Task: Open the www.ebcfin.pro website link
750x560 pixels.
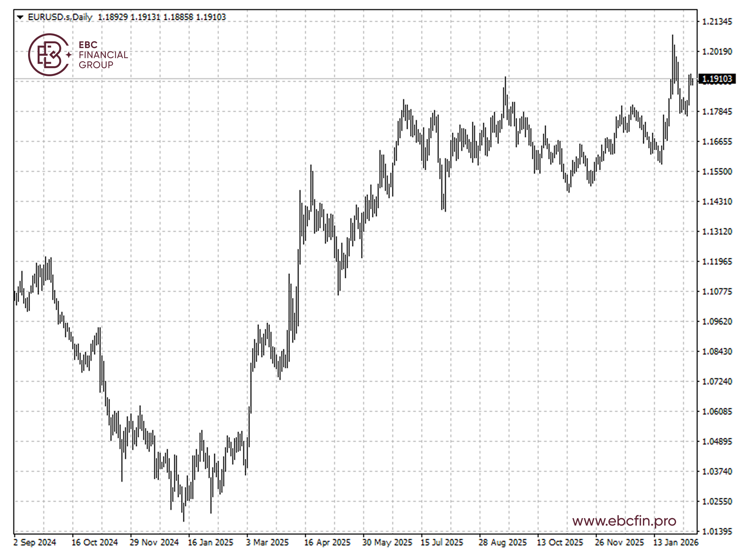Action: point(624,521)
